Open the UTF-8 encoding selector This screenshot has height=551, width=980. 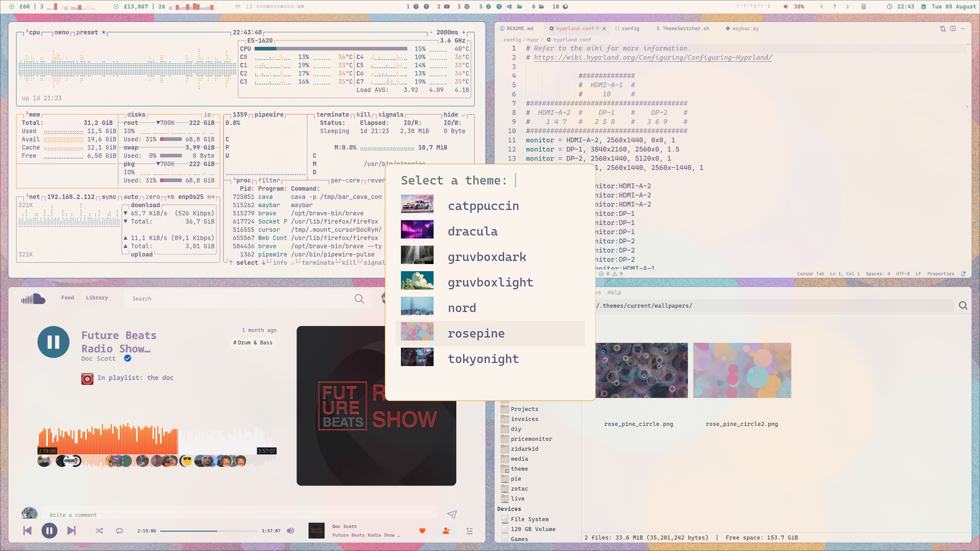(x=903, y=274)
